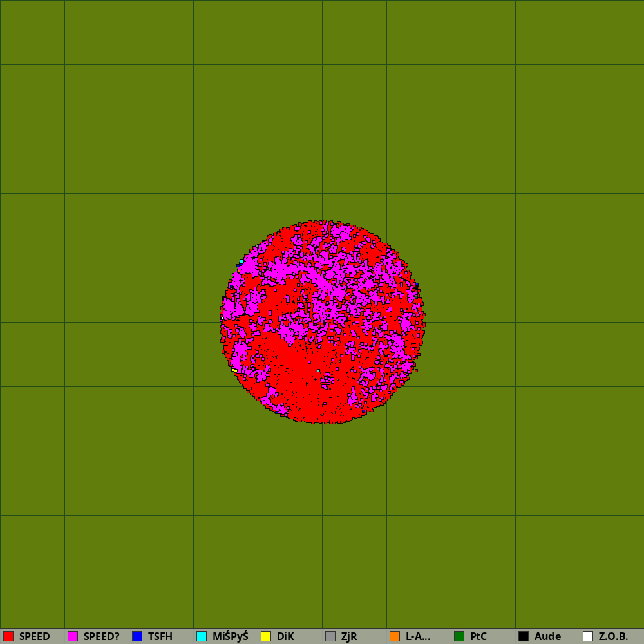Select the L-A... legend label
Screen dimensions: 644x644
tap(418, 637)
